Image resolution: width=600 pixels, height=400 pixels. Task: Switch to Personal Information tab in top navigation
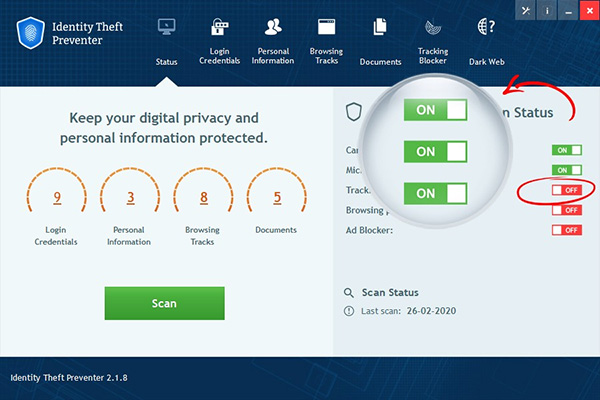tap(273, 42)
